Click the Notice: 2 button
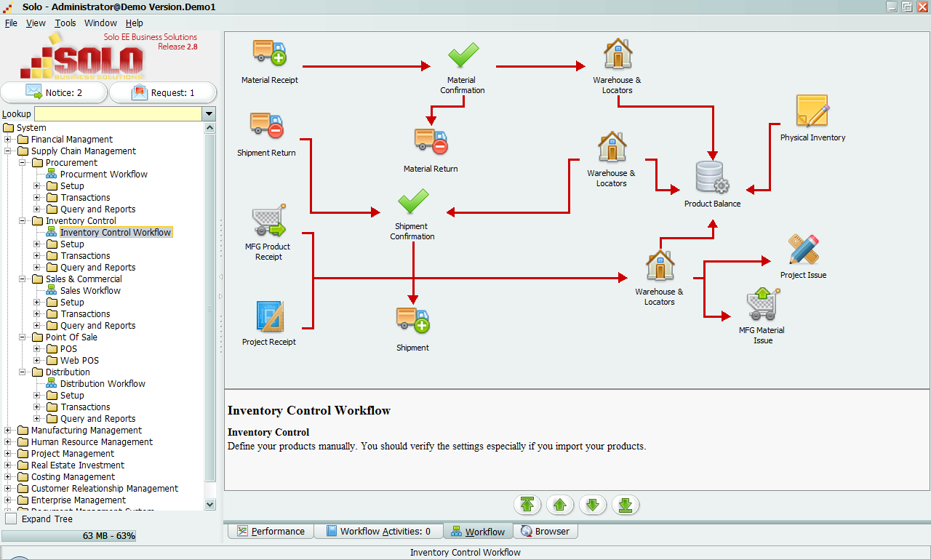Screen dimensions: 931x560 coord(54,92)
